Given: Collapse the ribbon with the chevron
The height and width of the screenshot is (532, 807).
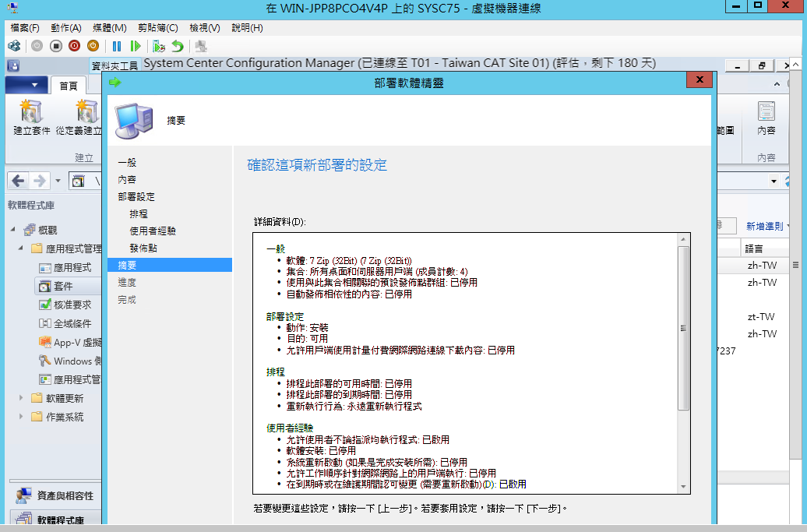Looking at the screenshot, I should (x=777, y=84).
